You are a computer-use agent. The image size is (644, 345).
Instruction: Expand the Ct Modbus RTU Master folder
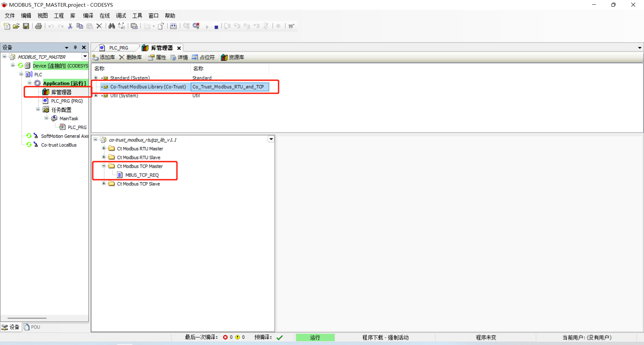click(x=104, y=148)
